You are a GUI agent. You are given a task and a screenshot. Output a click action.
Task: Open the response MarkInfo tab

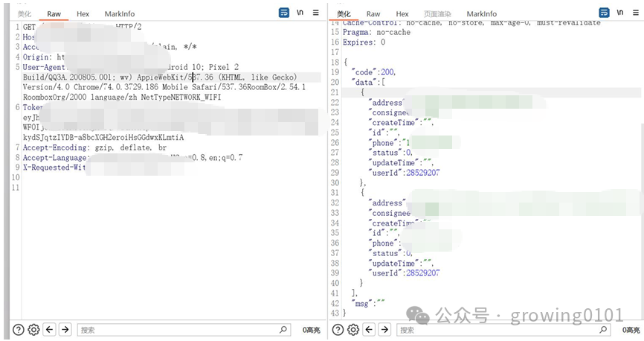pyautogui.click(x=481, y=14)
